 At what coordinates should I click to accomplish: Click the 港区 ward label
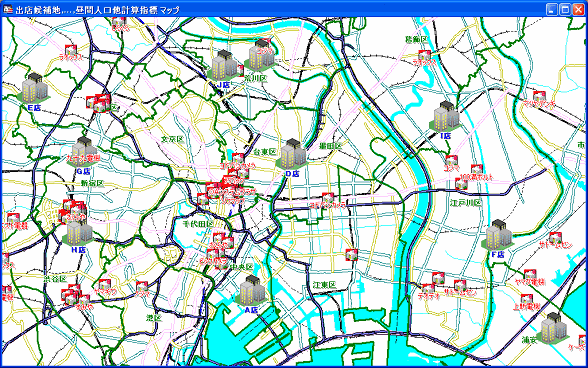[x=154, y=318]
